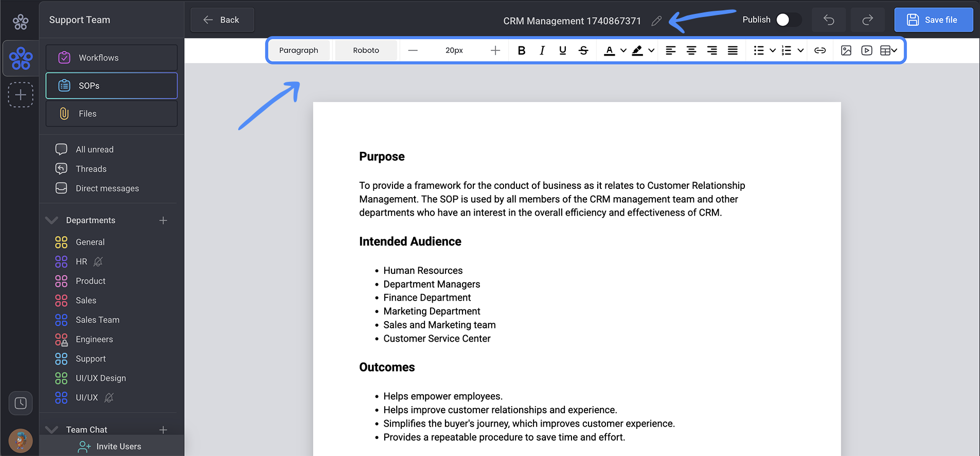Insert an image

coord(846,50)
